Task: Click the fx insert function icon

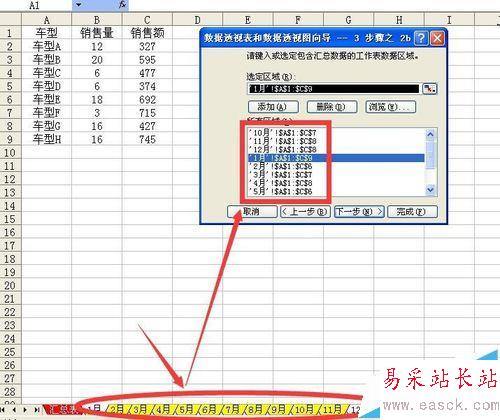Action: [x=122, y=5]
